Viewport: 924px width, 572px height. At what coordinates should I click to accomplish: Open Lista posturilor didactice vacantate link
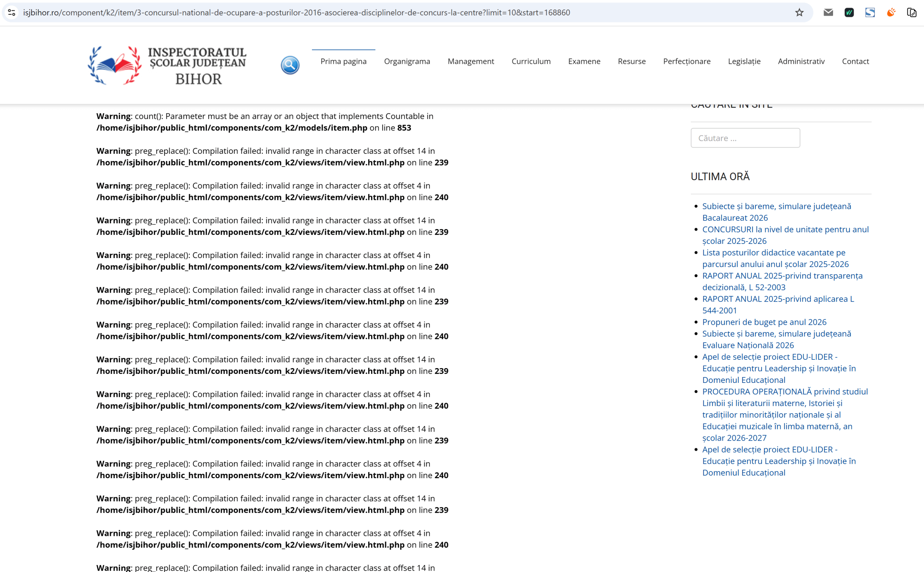(775, 258)
